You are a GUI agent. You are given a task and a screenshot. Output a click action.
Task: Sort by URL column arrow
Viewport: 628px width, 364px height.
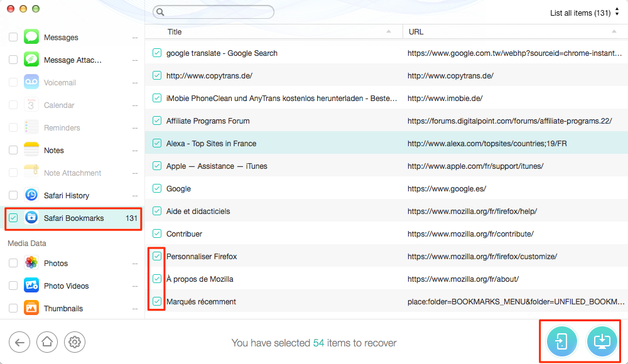(x=614, y=31)
